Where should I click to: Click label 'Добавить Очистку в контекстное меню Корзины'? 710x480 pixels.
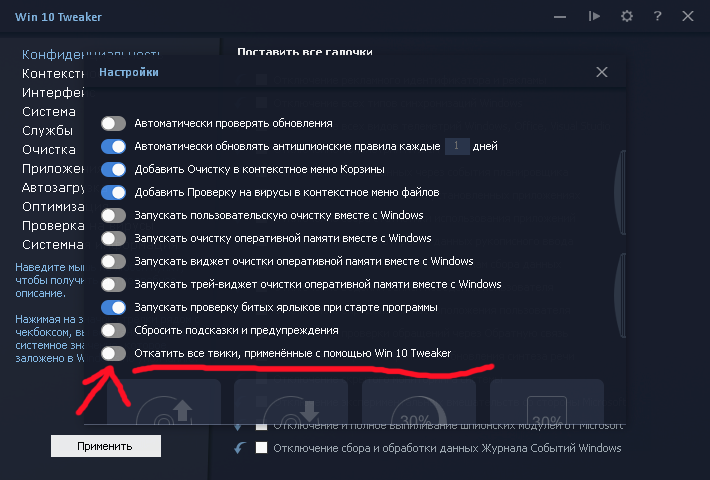tap(259, 169)
